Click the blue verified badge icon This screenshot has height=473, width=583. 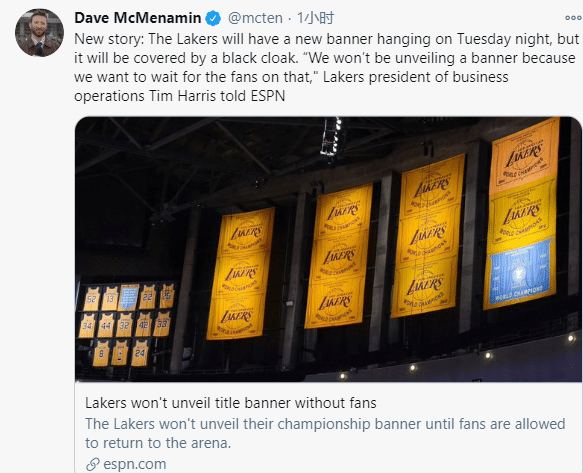pyautogui.click(x=213, y=18)
